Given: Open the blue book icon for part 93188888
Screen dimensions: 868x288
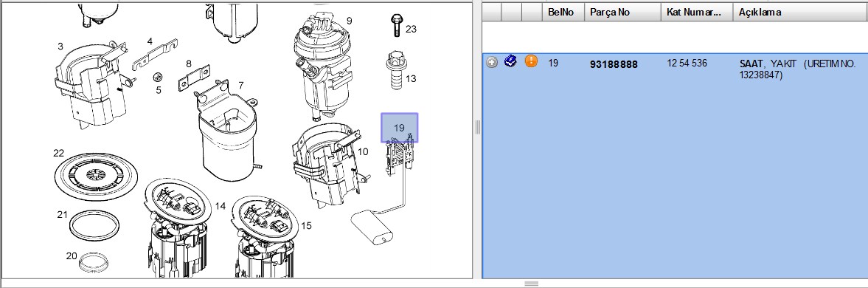Looking at the screenshot, I should [511, 61].
